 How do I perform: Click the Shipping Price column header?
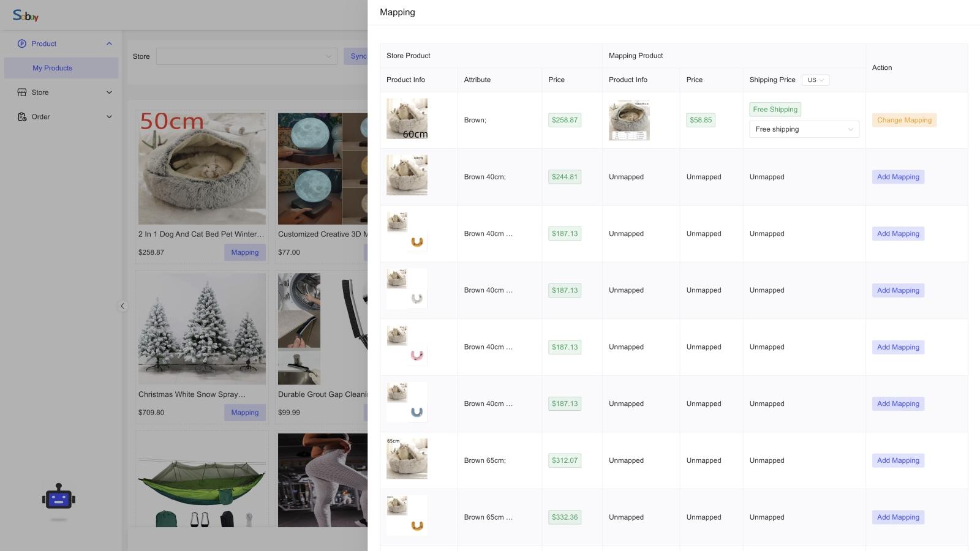point(772,80)
